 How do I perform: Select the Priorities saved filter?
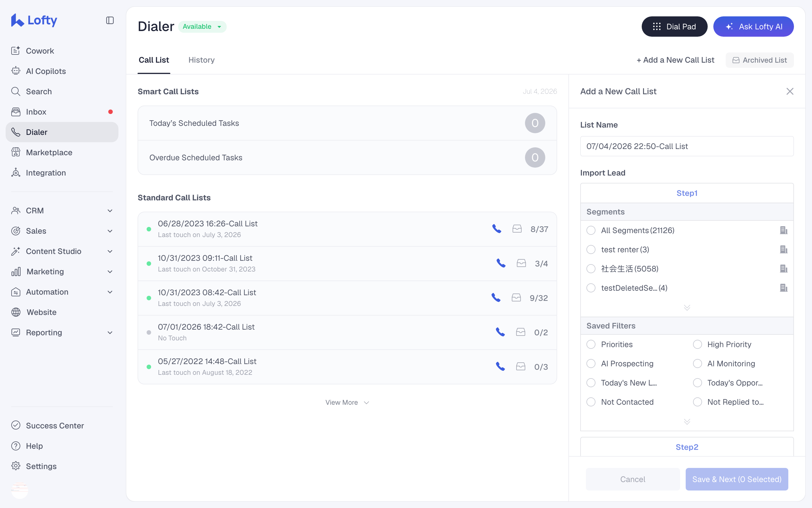click(591, 344)
